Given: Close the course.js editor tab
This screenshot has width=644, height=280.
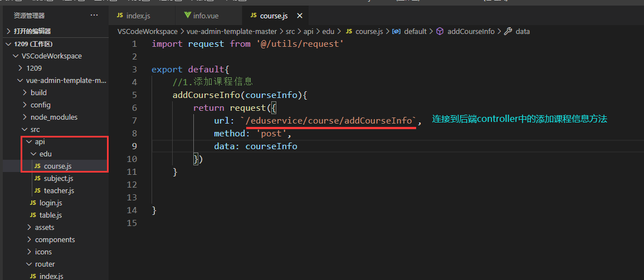Looking at the screenshot, I should (x=300, y=16).
